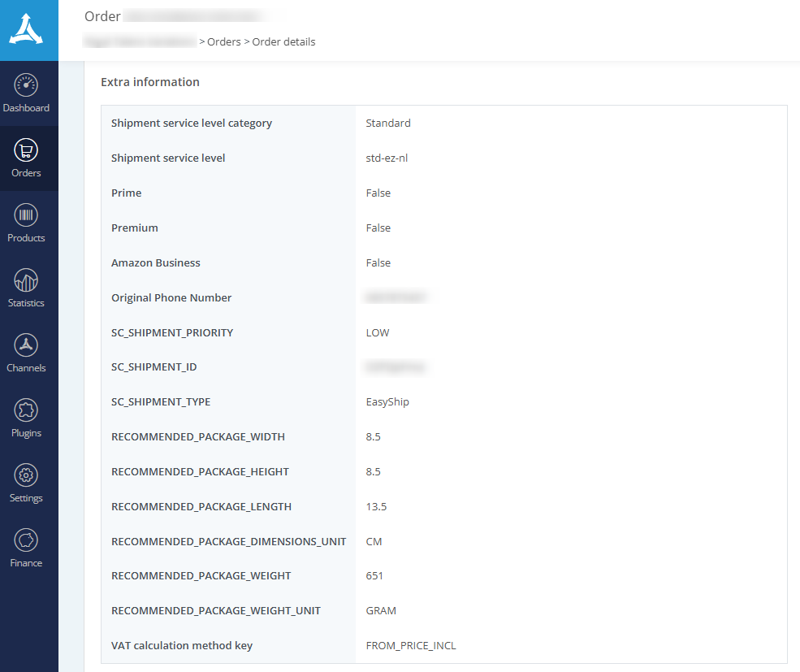
Task: Open the Finance piggy bank icon
Action: tap(26, 540)
